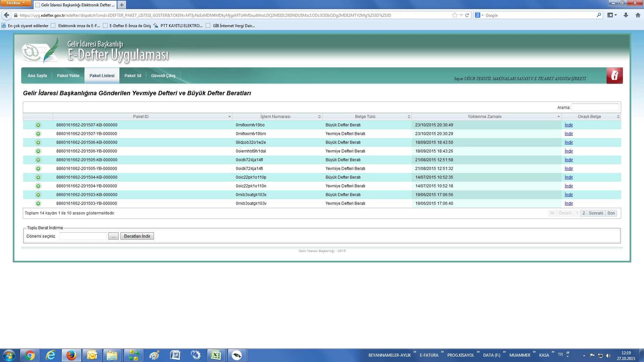Sort by Belge Türü column
Image resolution: width=644 pixels, height=362 pixels.
coord(365,117)
